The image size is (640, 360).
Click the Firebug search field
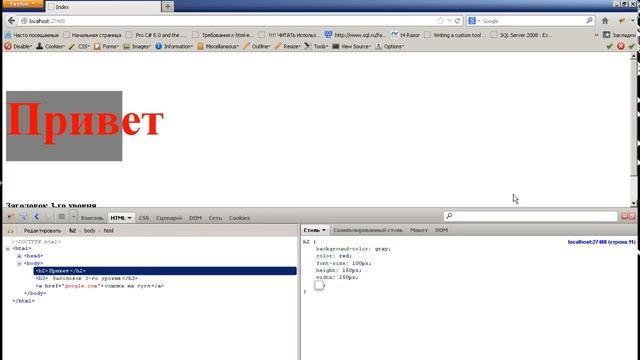[530, 216]
